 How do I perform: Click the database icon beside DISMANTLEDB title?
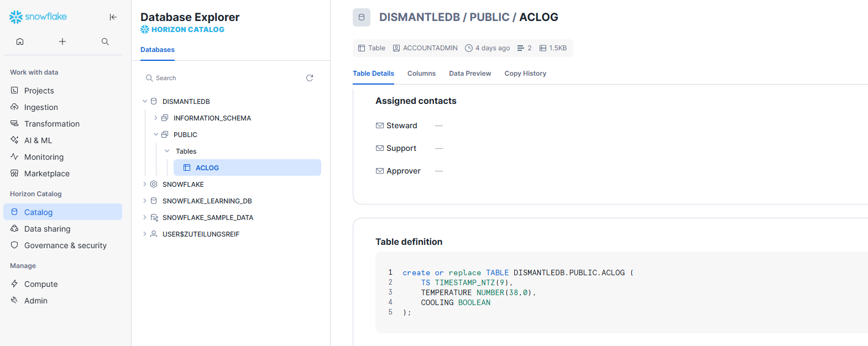[x=362, y=17]
